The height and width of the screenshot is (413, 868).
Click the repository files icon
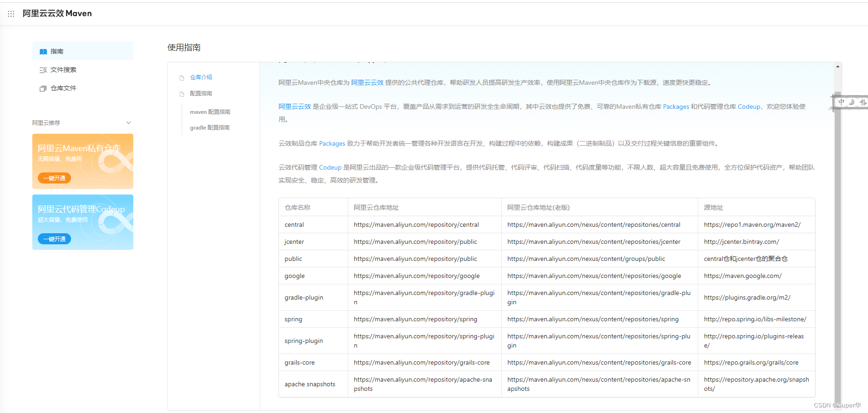(43, 88)
